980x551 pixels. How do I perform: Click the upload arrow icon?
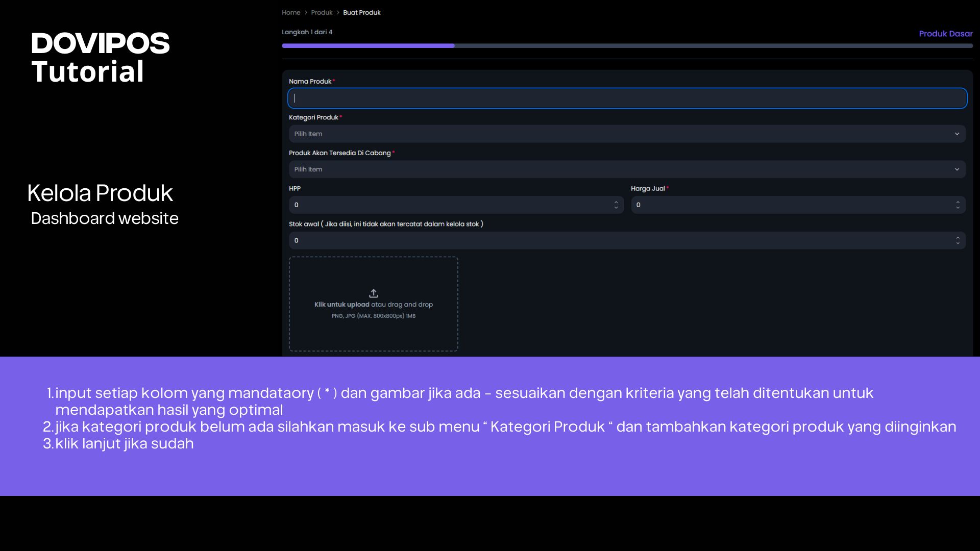click(373, 293)
